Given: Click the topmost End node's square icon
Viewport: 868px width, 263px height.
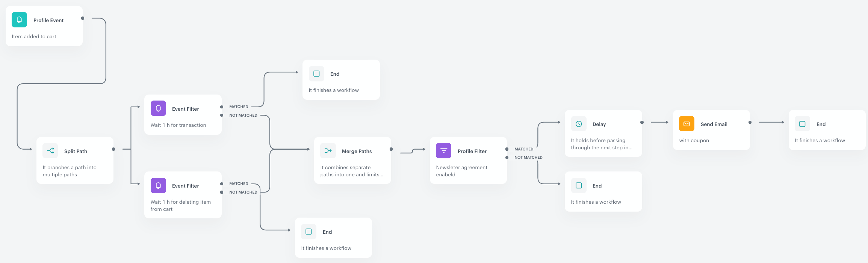Looking at the screenshot, I should (x=316, y=74).
